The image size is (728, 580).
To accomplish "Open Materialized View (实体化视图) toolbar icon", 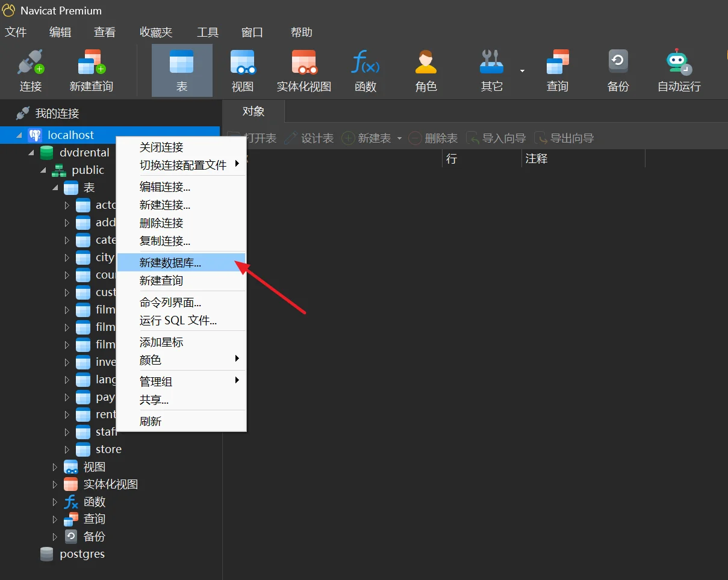I will [x=303, y=63].
